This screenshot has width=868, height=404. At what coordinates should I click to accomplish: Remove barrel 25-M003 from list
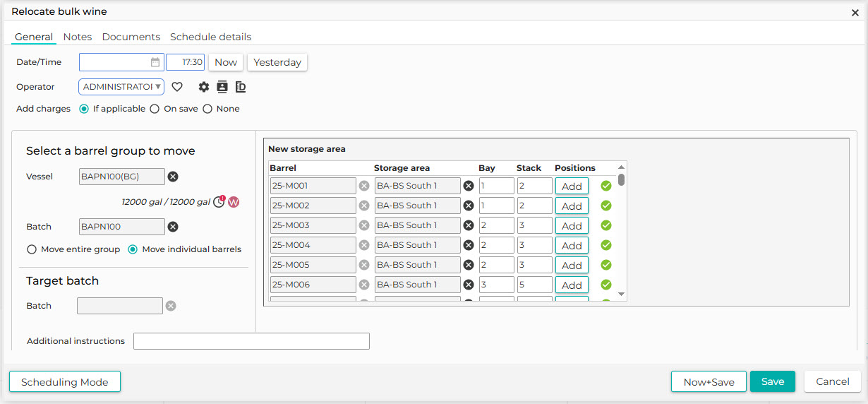click(x=364, y=225)
